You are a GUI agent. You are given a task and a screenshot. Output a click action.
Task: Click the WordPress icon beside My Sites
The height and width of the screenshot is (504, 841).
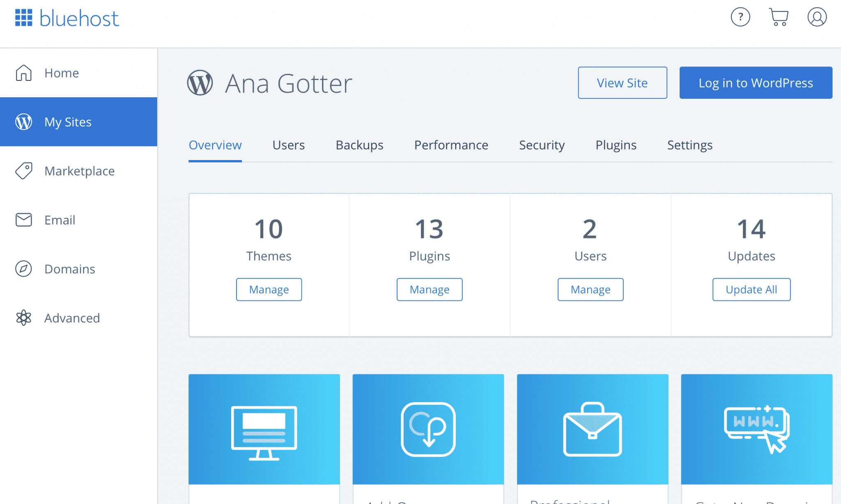pyautogui.click(x=24, y=122)
